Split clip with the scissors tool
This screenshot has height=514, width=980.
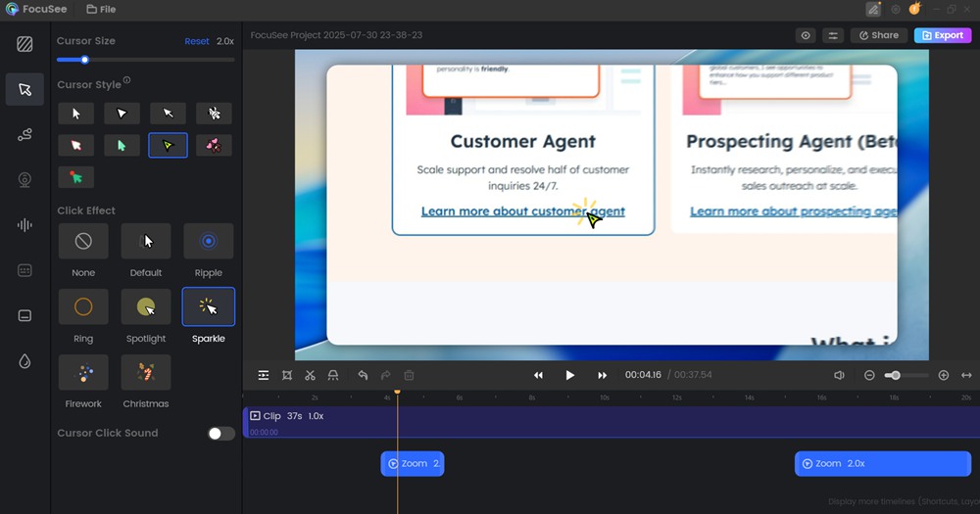coord(310,375)
